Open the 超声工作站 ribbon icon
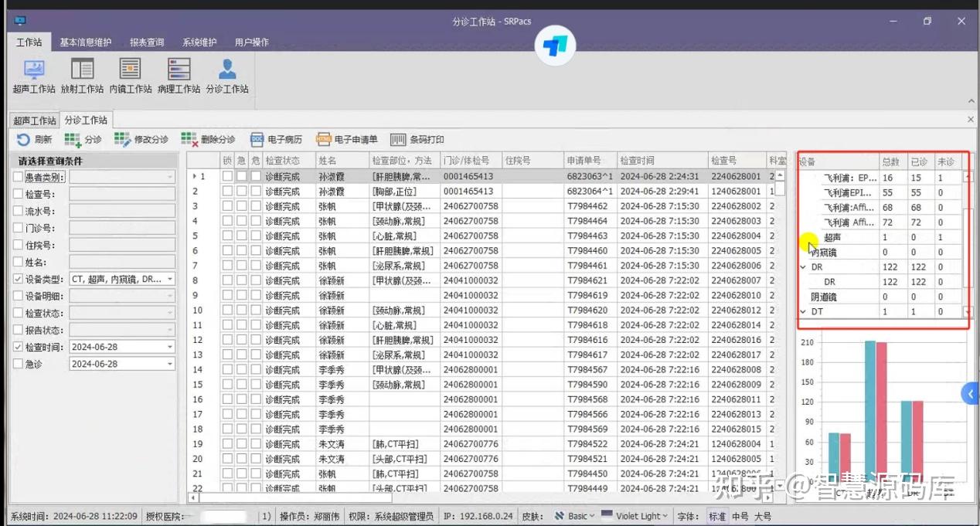This screenshot has width=980, height=526. click(x=33, y=76)
